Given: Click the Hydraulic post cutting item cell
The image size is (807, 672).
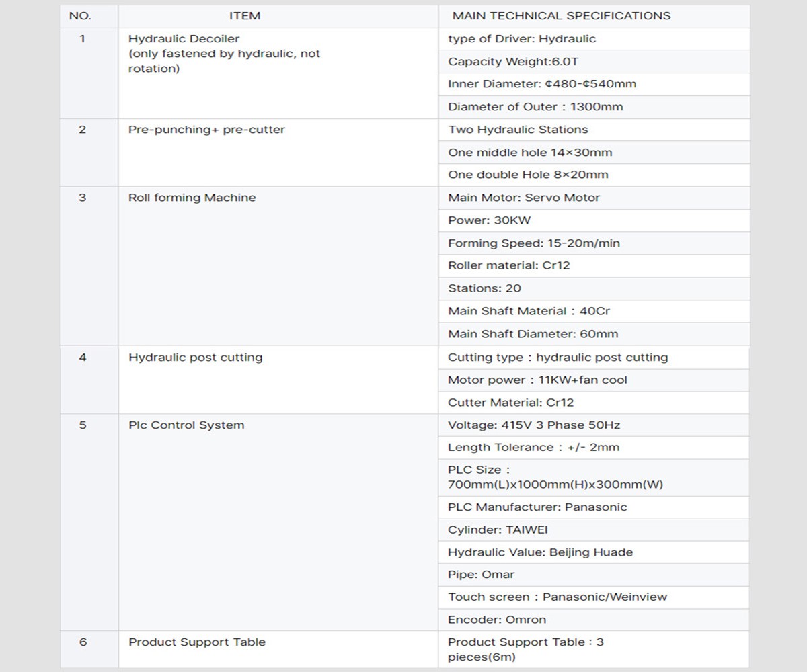Looking at the screenshot, I should tap(195, 358).
